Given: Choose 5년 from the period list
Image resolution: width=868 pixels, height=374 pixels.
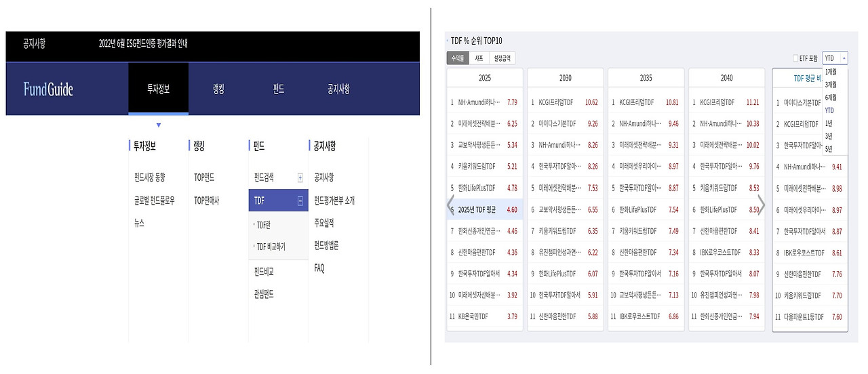Looking at the screenshot, I should (828, 148).
